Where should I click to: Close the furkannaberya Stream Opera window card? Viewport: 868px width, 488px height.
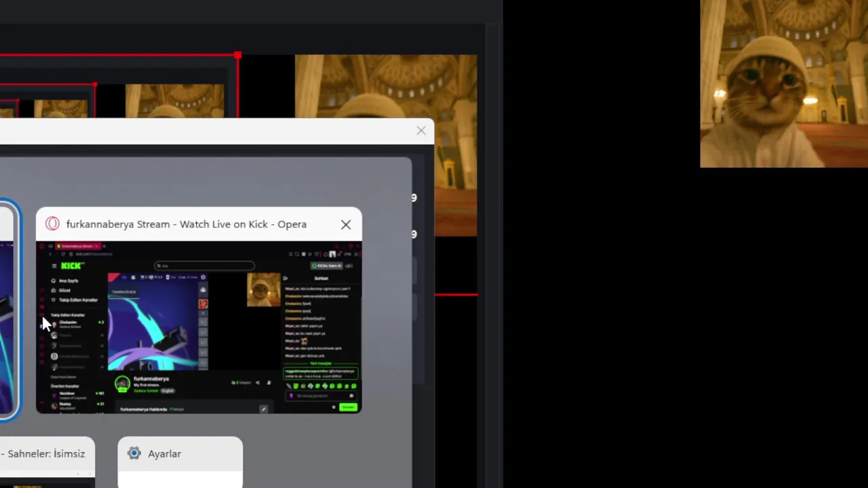click(x=346, y=224)
